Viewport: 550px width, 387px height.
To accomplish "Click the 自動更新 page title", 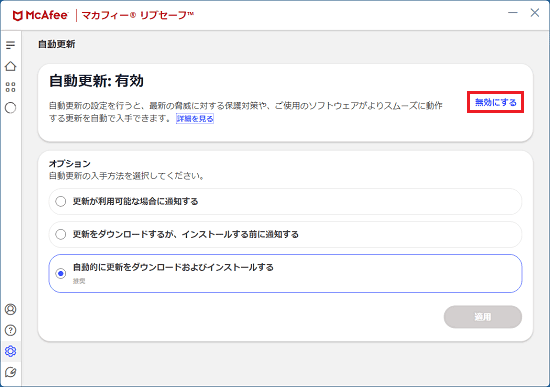I will pyautogui.click(x=56, y=44).
